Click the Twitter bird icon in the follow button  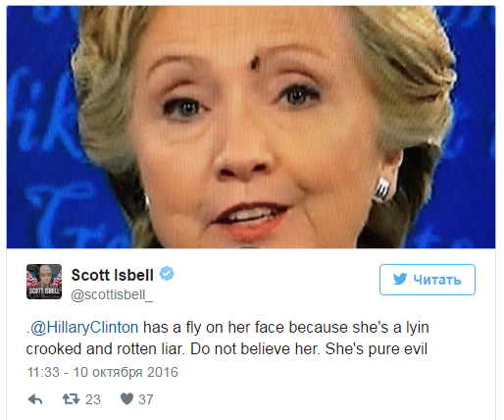[400, 279]
